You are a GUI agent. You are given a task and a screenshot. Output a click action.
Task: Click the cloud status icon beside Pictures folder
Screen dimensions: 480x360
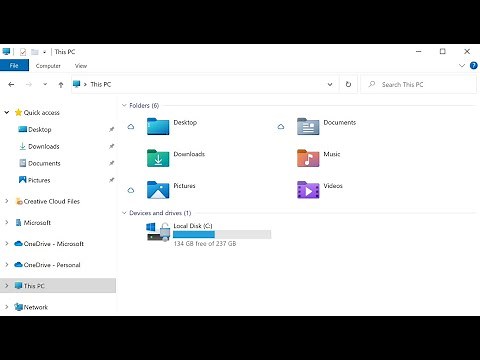(131, 190)
